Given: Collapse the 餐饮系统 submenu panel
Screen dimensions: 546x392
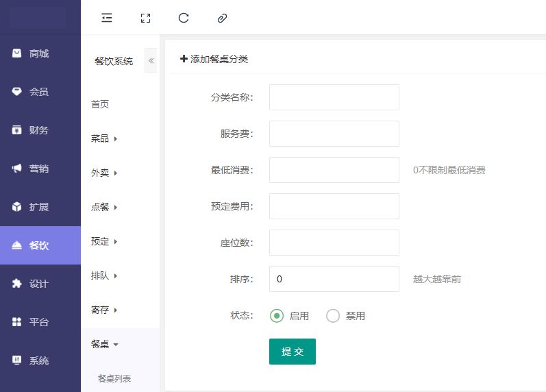Looking at the screenshot, I should point(151,61).
